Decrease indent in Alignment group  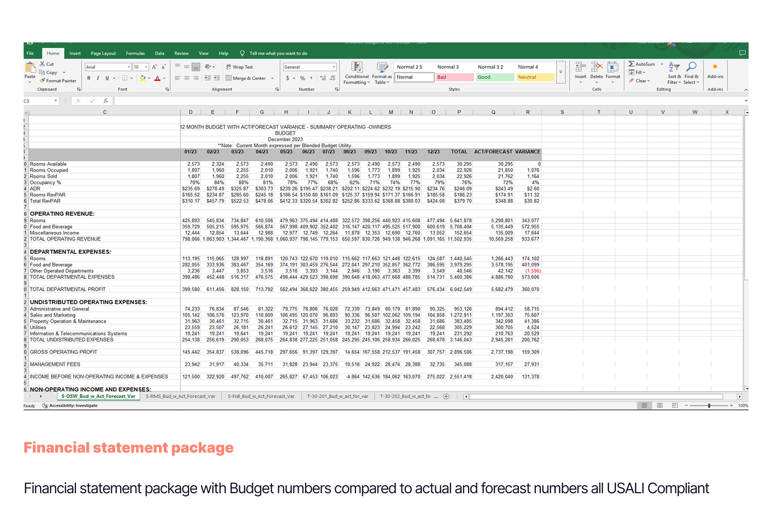click(x=208, y=78)
